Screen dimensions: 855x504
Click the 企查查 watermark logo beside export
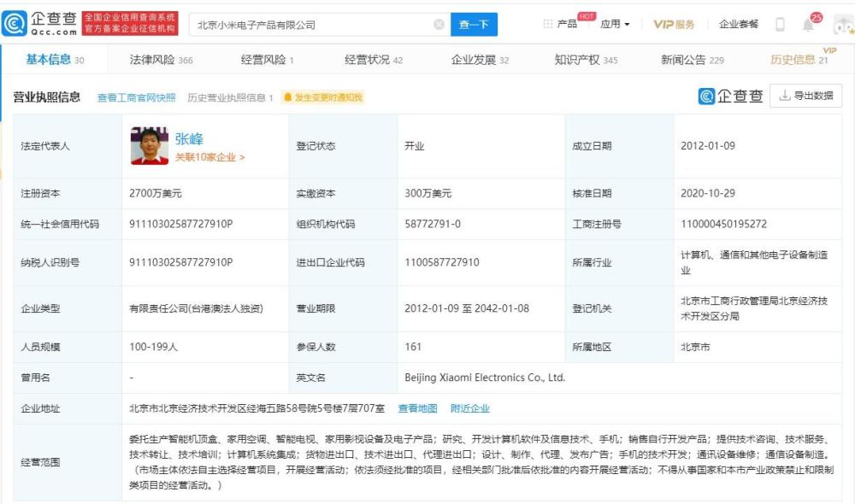(x=730, y=96)
